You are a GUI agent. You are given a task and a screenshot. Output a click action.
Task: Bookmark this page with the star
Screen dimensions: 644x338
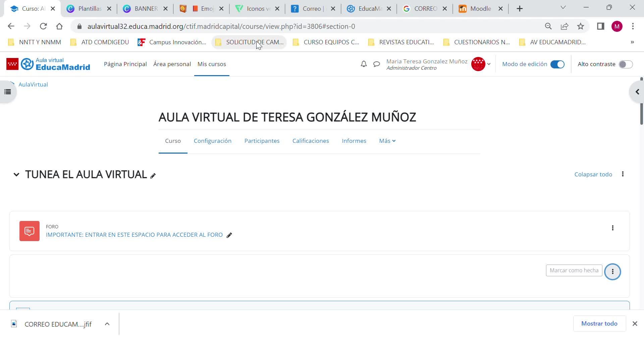[x=581, y=26]
